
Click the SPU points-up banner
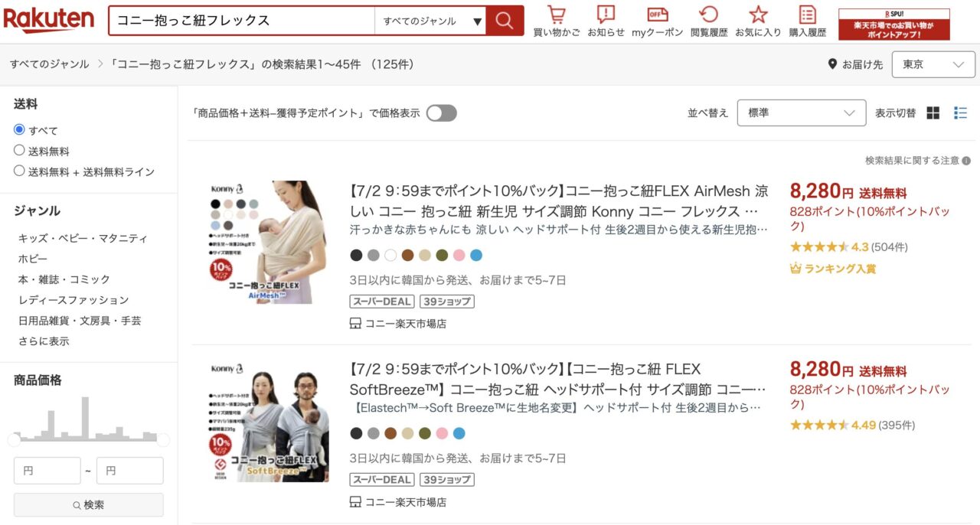click(x=894, y=24)
